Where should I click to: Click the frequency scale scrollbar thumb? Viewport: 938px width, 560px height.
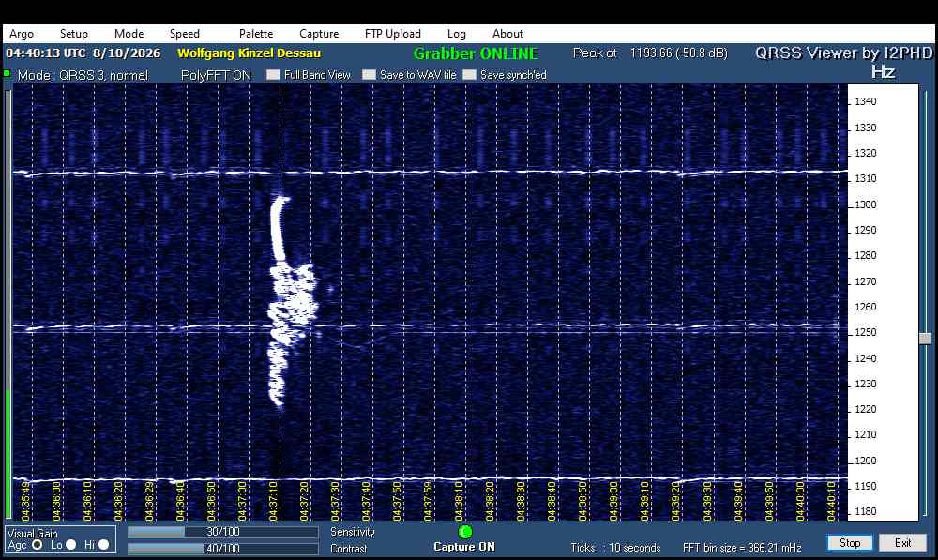pyautogui.click(x=926, y=338)
